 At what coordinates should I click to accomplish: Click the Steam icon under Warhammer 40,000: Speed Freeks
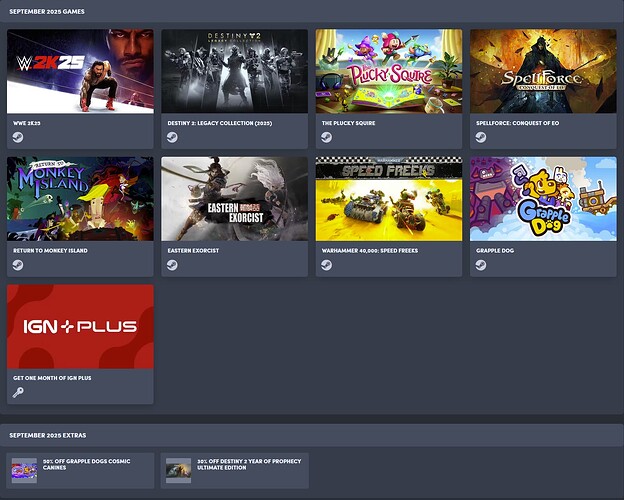pyautogui.click(x=327, y=266)
